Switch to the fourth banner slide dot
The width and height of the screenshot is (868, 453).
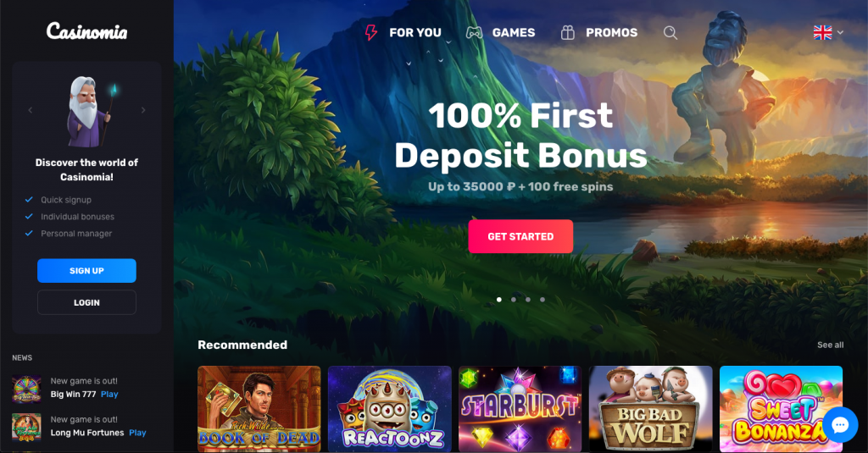point(542,299)
